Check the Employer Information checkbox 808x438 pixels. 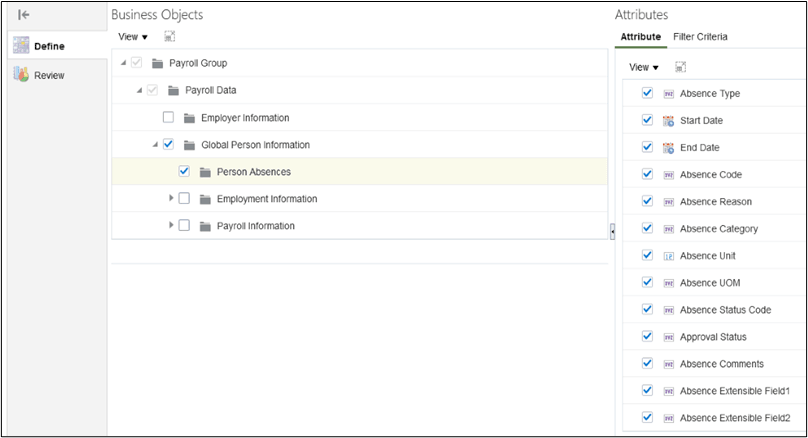[x=168, y=118]
